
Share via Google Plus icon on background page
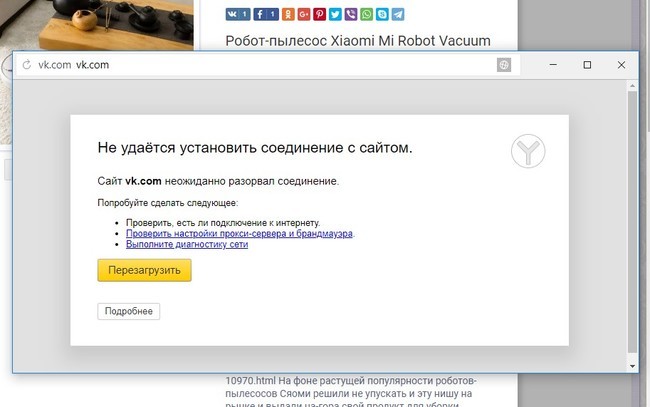tap(304, 15)
